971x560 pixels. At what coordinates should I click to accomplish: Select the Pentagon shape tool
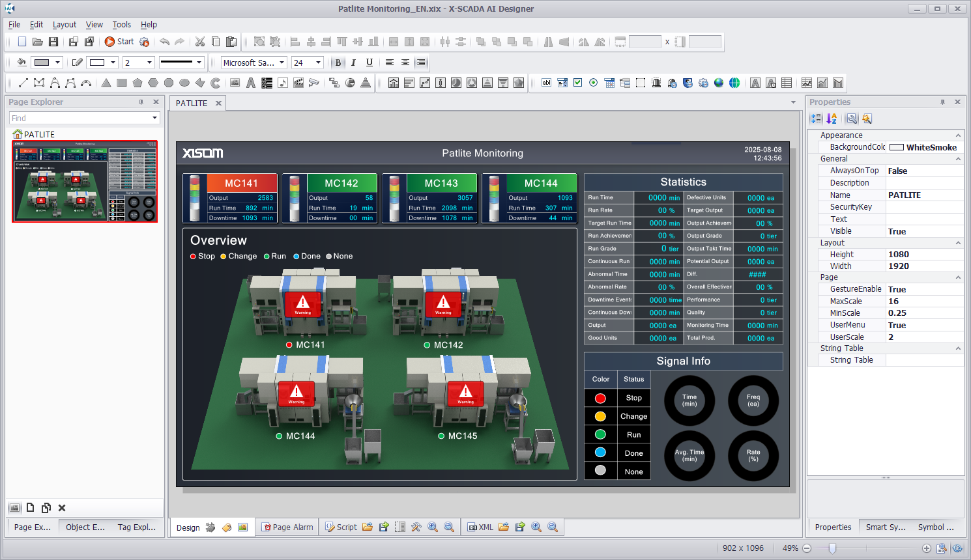point(138,83)
